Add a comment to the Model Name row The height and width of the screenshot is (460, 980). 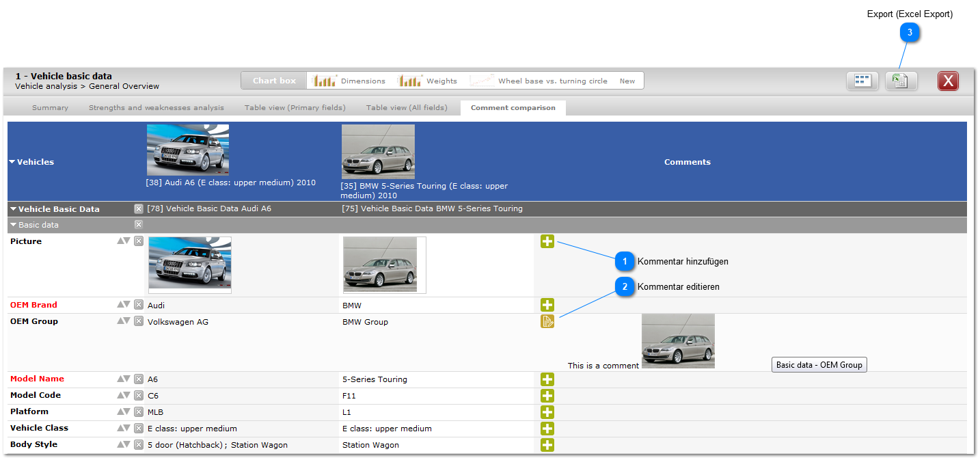(x=547, y=379)
